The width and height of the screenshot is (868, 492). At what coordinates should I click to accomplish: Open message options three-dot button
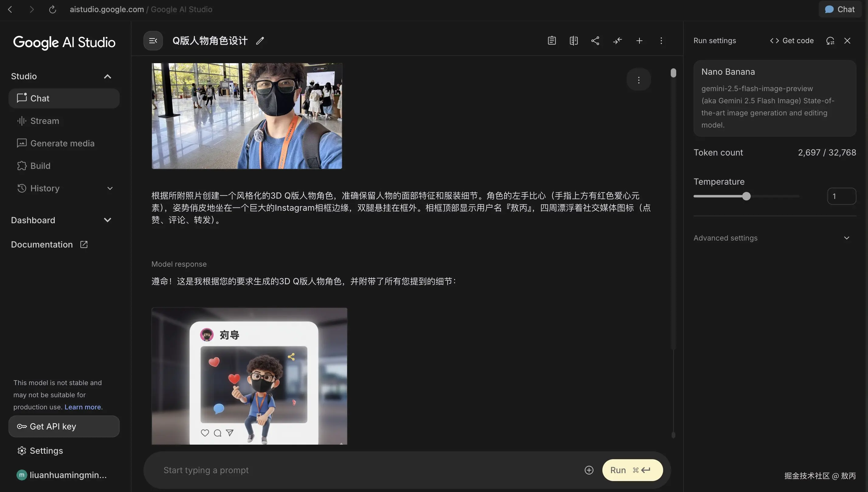639,80
